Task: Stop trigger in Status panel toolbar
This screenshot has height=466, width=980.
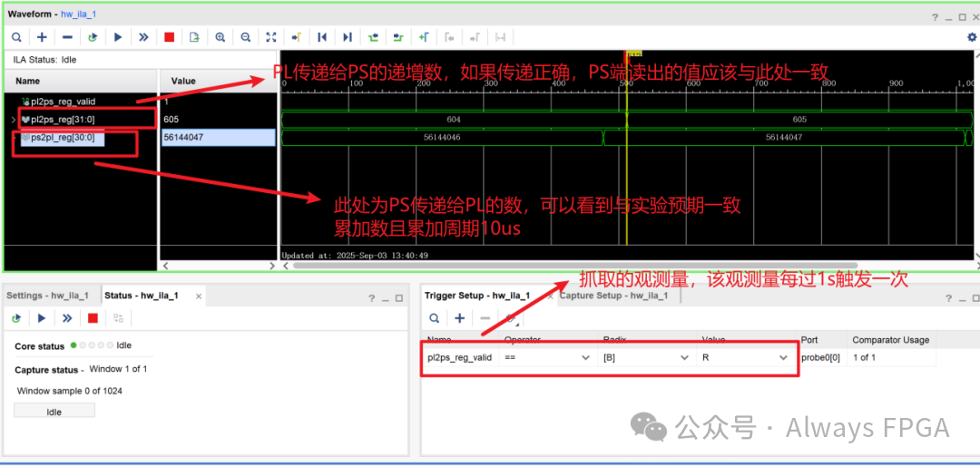Action: 93,318
